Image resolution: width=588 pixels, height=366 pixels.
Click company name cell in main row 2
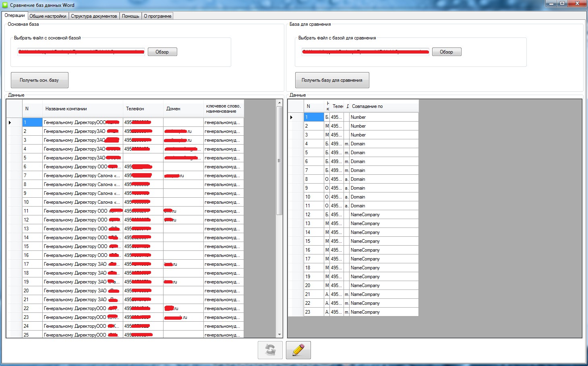tap(83, 131)
